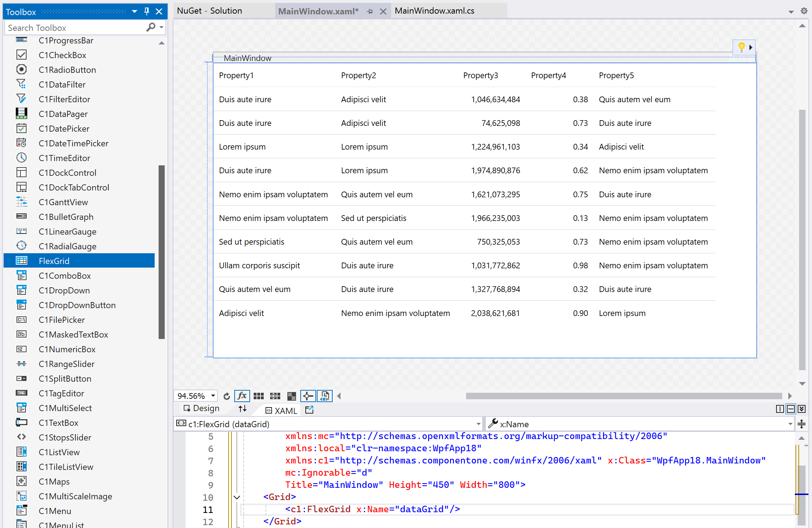Viewport: 812px width, 528px height.
Task: Pin the Toolbox panel
Action: click(146, 11)
